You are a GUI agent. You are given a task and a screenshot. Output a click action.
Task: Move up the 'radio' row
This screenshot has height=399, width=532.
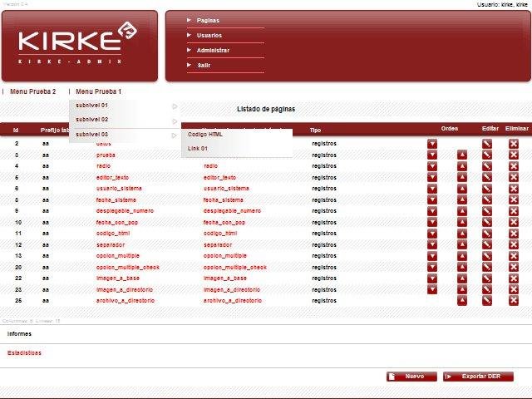(x=462, y=166)
